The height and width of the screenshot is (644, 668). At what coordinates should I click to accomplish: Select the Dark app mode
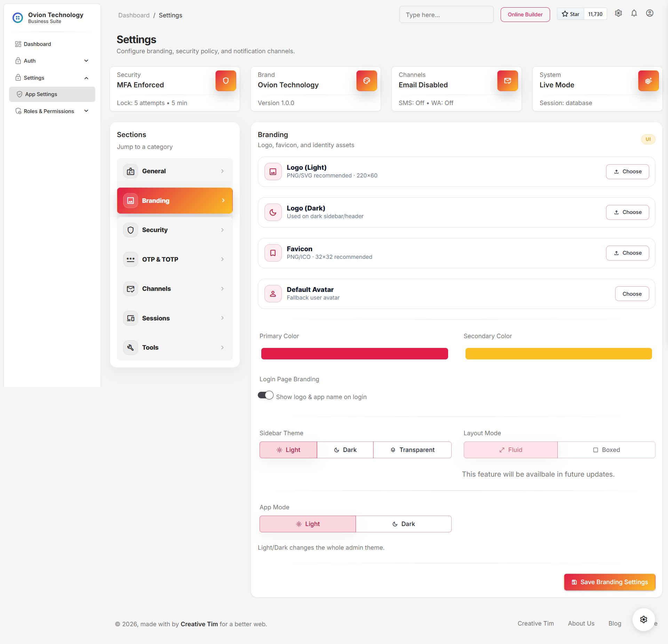(x=403, y=524)
